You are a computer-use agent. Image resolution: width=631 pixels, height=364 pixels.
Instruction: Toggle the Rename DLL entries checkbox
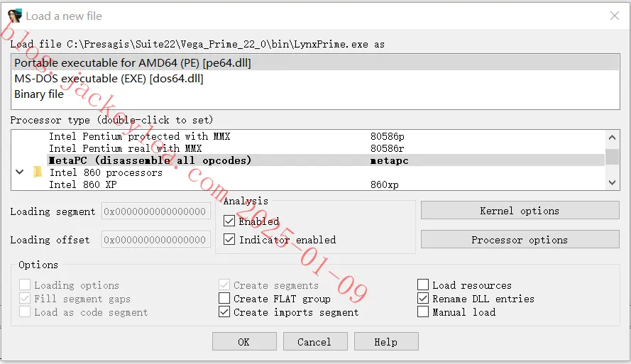[423, 299]
